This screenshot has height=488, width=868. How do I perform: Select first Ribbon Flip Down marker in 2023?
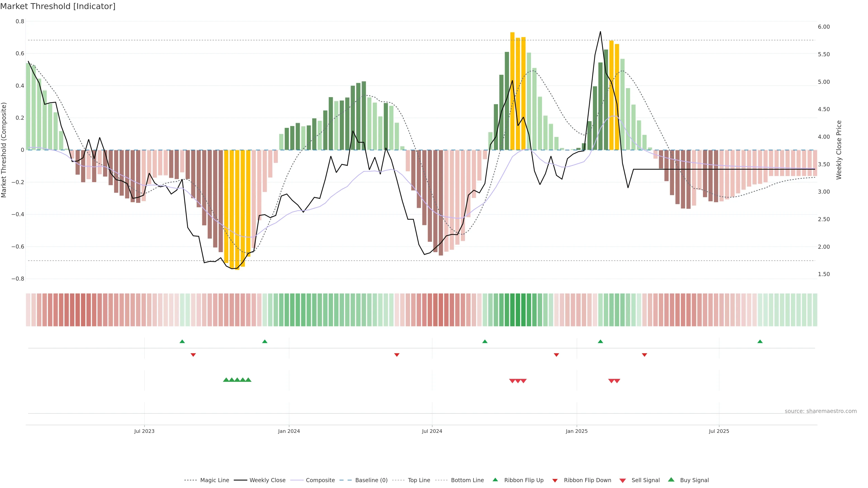193,355
